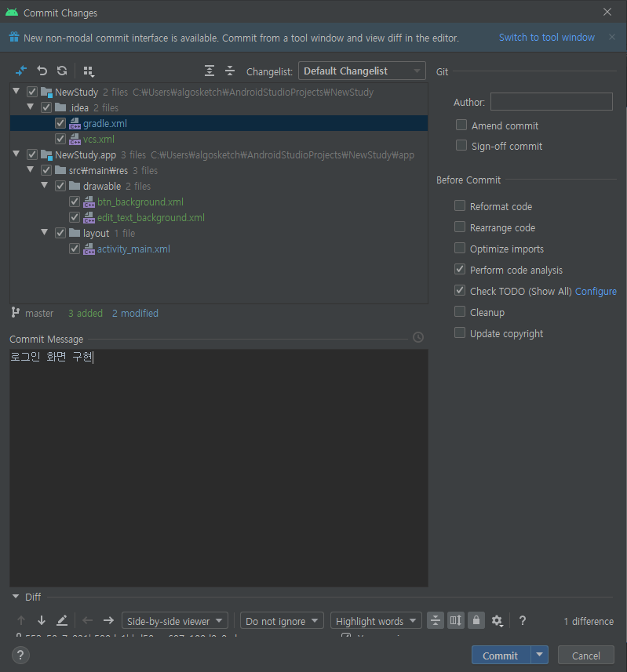The height and width of the screenshot is (672, 627).
Task: Click into the Author input field
Action: coord(552,102)
